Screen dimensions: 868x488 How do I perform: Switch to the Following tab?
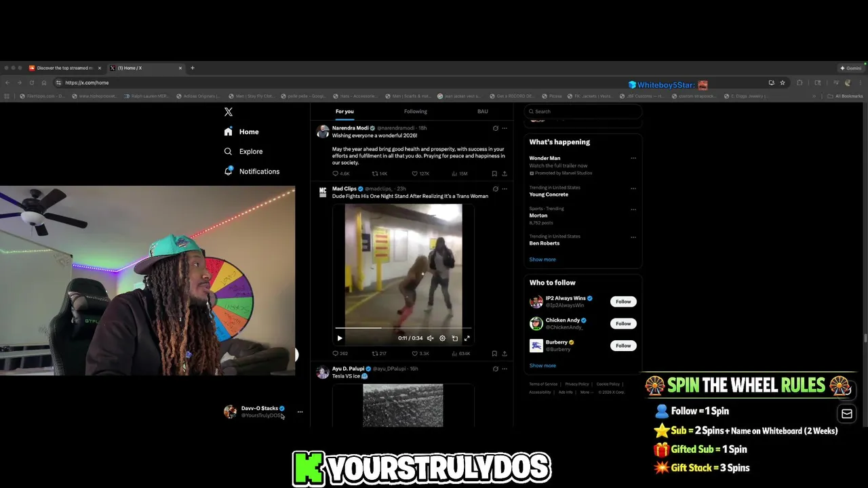pyautogui.click(x=416, y=111)
